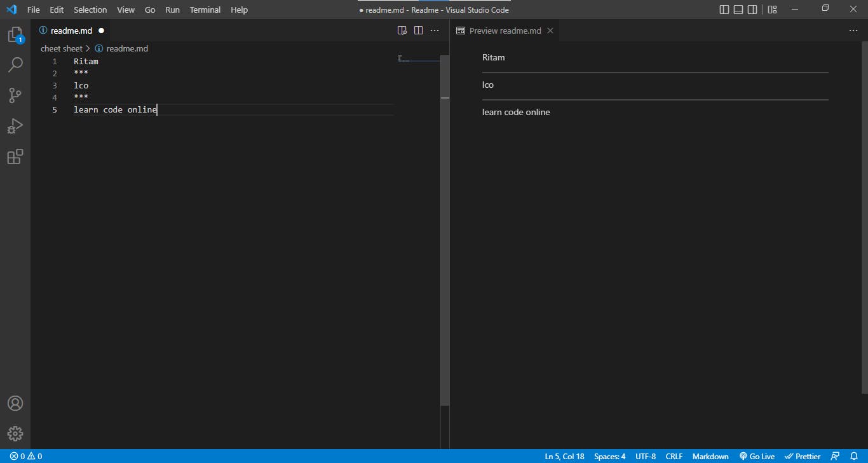Open the Run and Debug view

[x=15, y=126]
